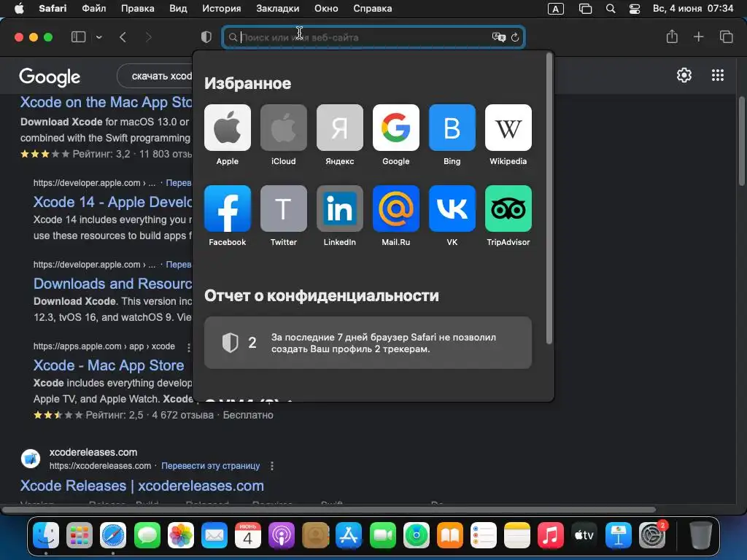Open the Mail.Ru favorite tile

(396, 209)
